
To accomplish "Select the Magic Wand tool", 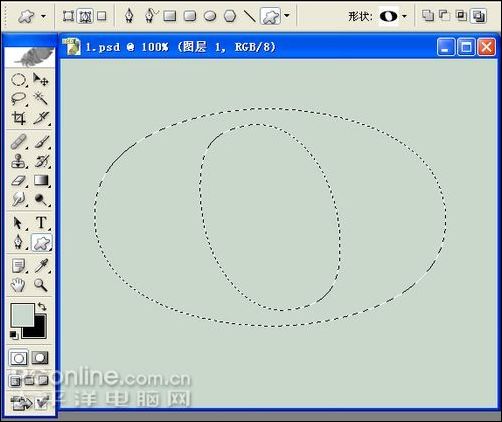I will click(41, 99).
